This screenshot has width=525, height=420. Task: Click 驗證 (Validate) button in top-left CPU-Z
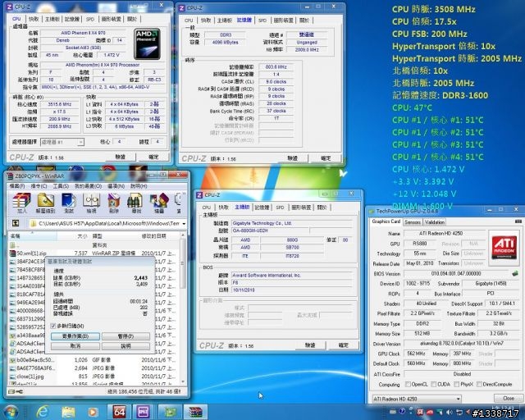pyautogui.click(x=121, y=157)
